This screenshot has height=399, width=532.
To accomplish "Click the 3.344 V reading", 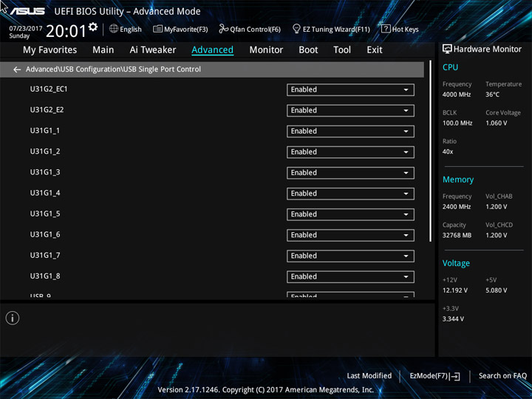I will pos(453,319).
